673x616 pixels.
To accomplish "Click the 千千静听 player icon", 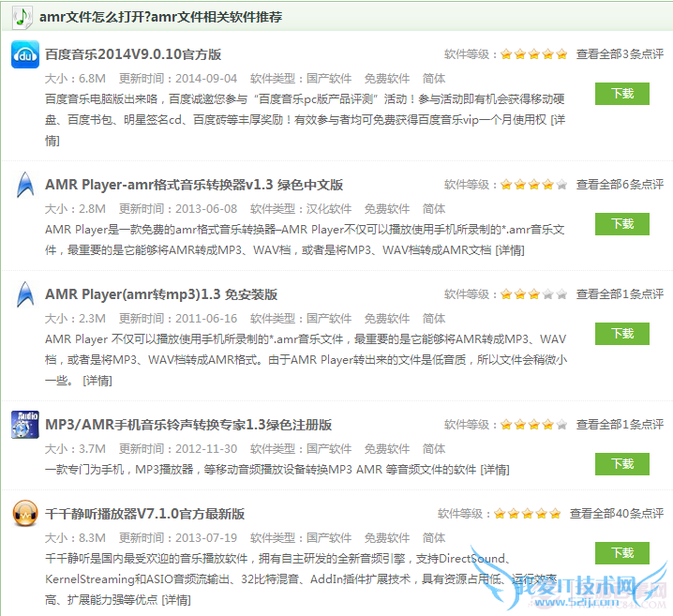I will [x=25, y=514].
